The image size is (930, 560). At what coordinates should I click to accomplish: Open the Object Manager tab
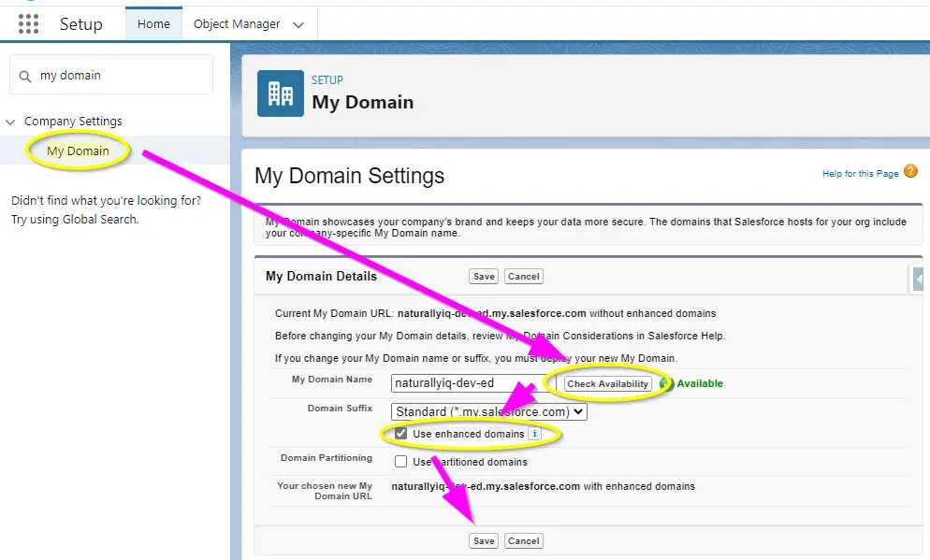[237, 24]
